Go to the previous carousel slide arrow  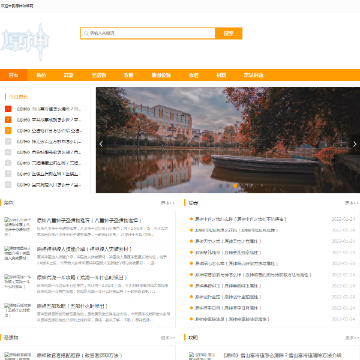[x=101, y=144]
